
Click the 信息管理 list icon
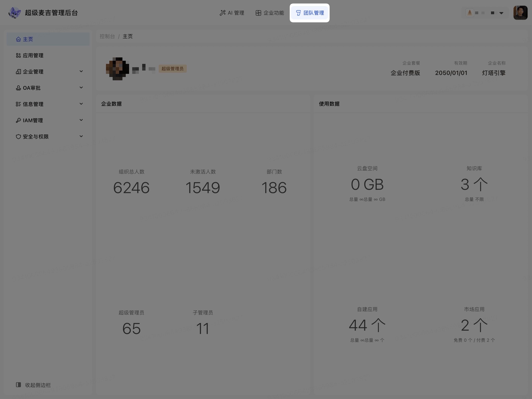18,104
